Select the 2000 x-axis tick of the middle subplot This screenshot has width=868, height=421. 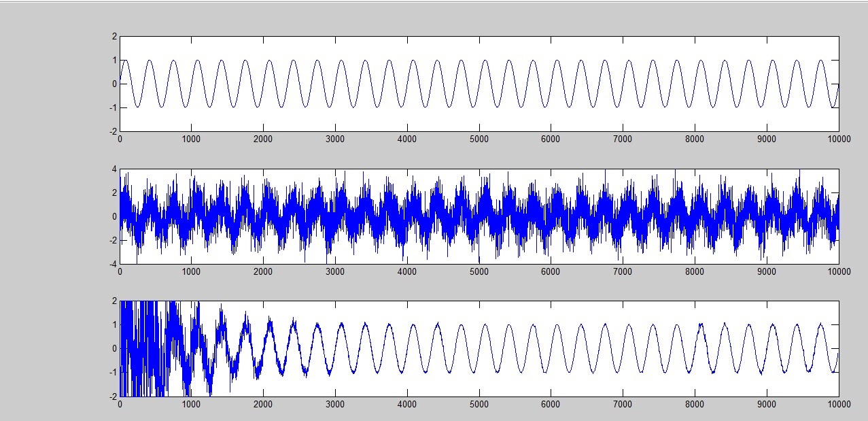click(264, 271)
